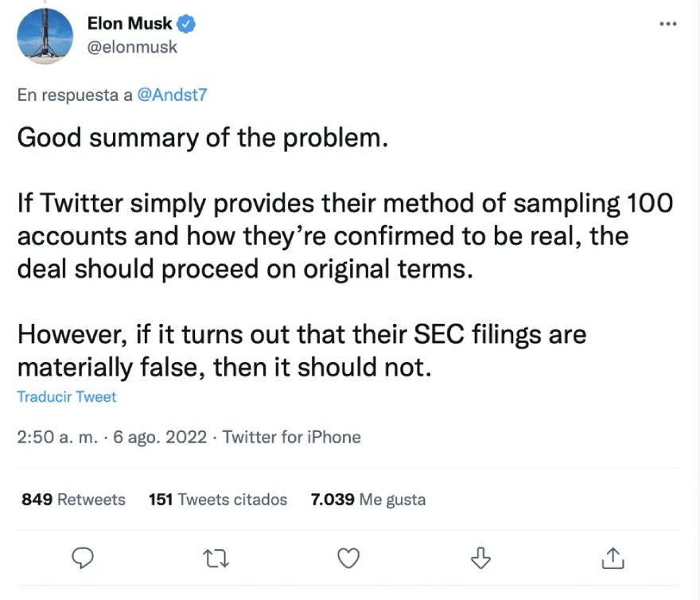The height and width of the screenshot is (600, 700).
Task: Click Traducir Tweet to translate
Action: pyautogui.click(x=67, y=396)
